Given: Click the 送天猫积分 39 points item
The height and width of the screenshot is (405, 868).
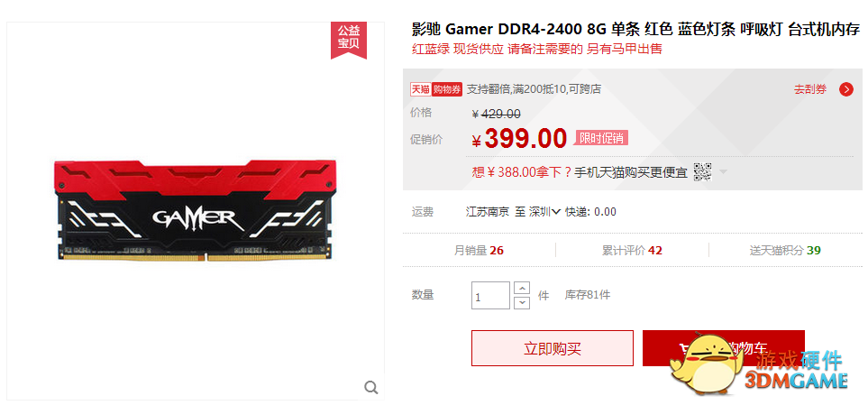Looking at the screenshot, I should [x=785, y=251].
